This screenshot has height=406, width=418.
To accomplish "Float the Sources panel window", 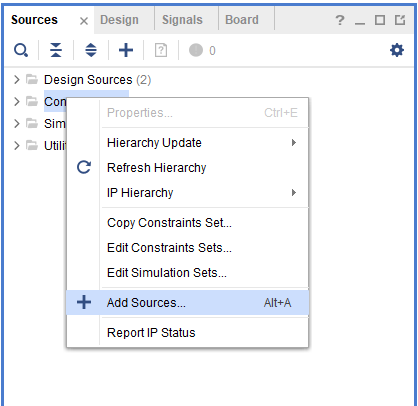I will [x=400, y=20].
